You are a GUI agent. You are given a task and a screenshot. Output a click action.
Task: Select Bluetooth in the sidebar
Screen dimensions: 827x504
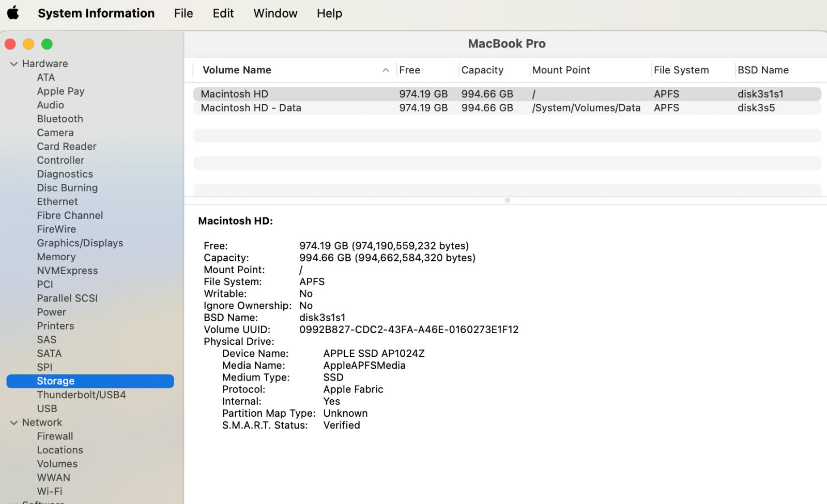[60, 119]
